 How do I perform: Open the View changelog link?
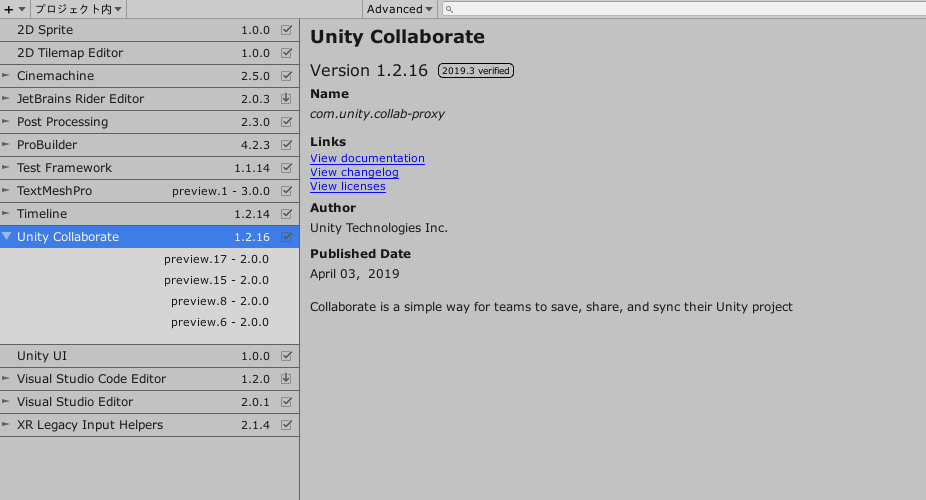354,172
